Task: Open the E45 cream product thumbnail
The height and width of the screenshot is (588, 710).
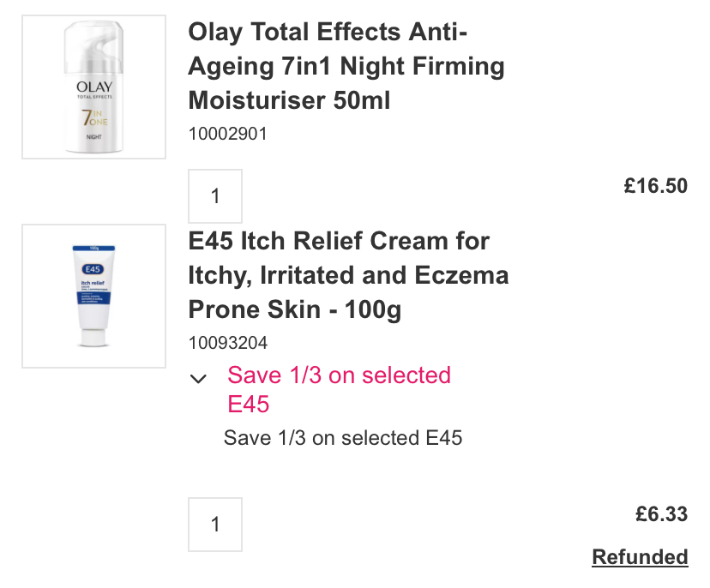Action: coord(93,296)
